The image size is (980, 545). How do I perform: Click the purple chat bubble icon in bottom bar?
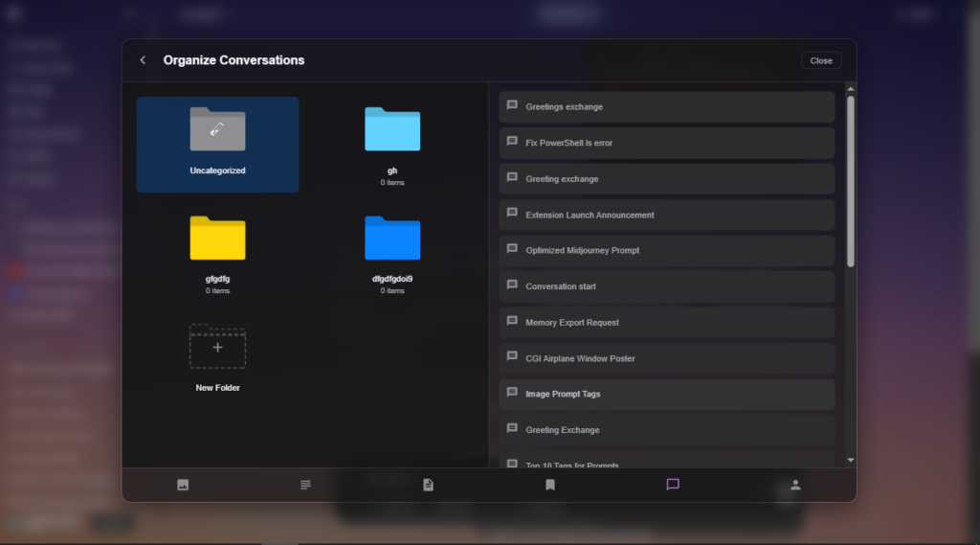click(x=673, y=485)
